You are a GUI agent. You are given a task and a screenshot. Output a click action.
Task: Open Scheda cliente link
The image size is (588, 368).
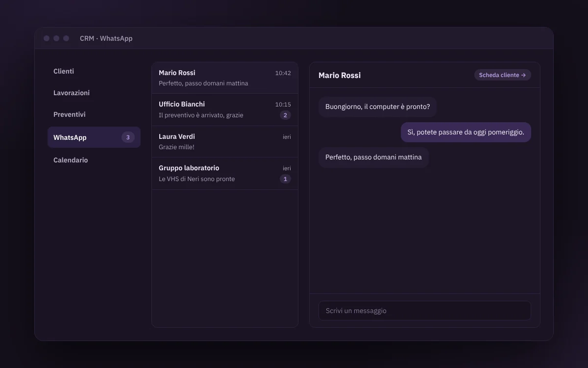(x=503, y=75)
